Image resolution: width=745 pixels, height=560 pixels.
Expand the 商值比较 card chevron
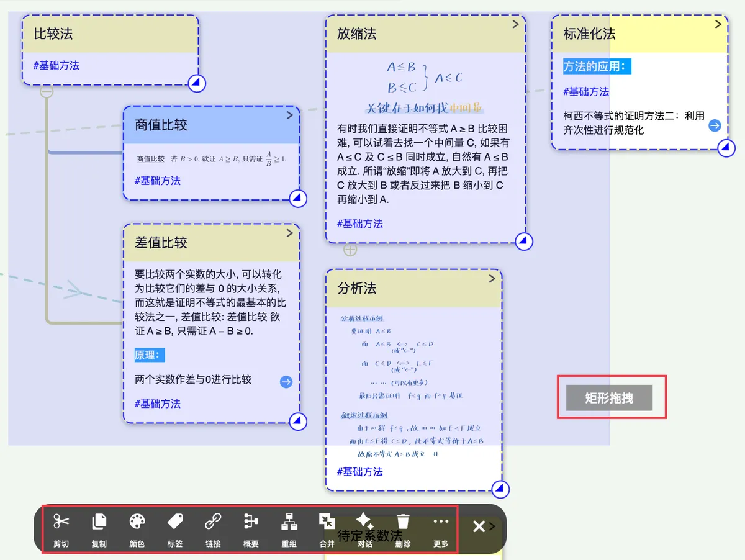coord(290,115)
